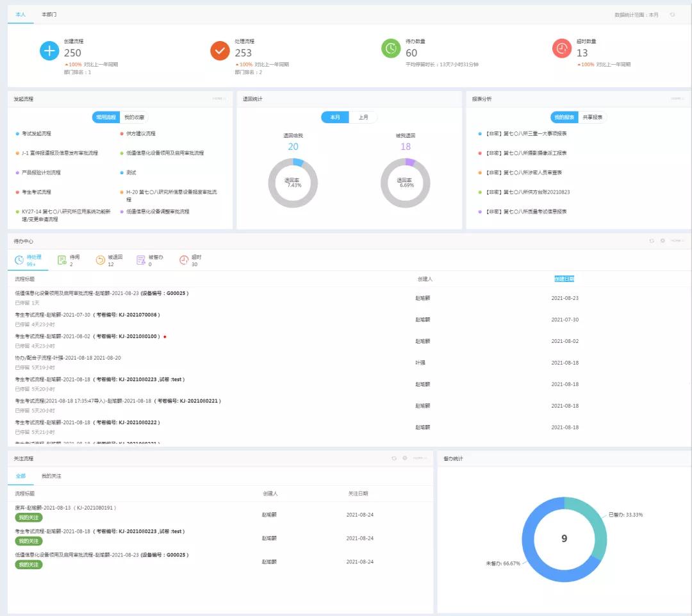This screenshot has height=616, width=692.
Task: Start the 考生考试流程 workflow
Action: point(36,192)
